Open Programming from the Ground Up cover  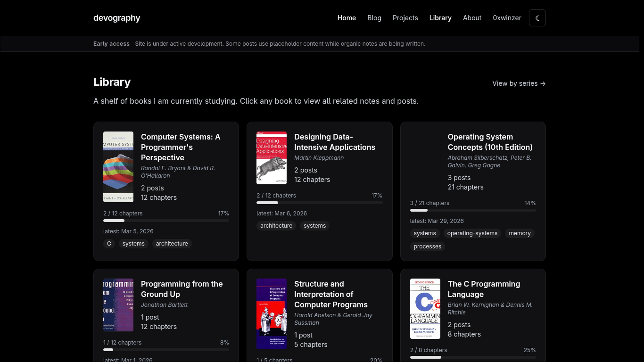(x=118, y=305)
